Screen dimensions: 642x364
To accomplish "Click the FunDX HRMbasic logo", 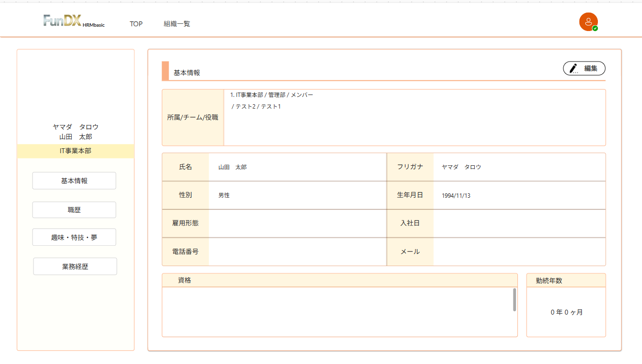I will click(x=74, y=21).
